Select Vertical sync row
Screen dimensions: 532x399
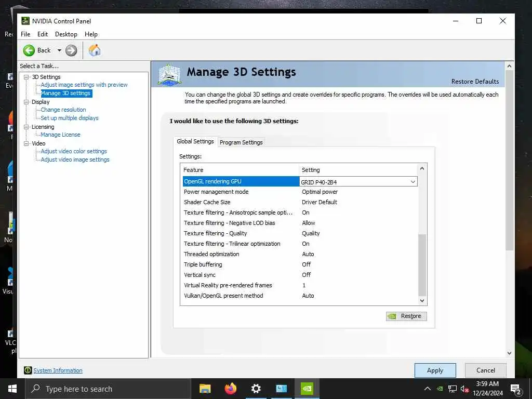[x=300, y=275]
